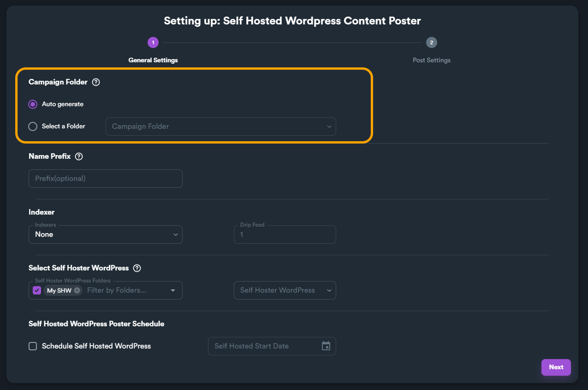
Task: Click the Name Prefix help icon
Action: (x=79, y=156)
